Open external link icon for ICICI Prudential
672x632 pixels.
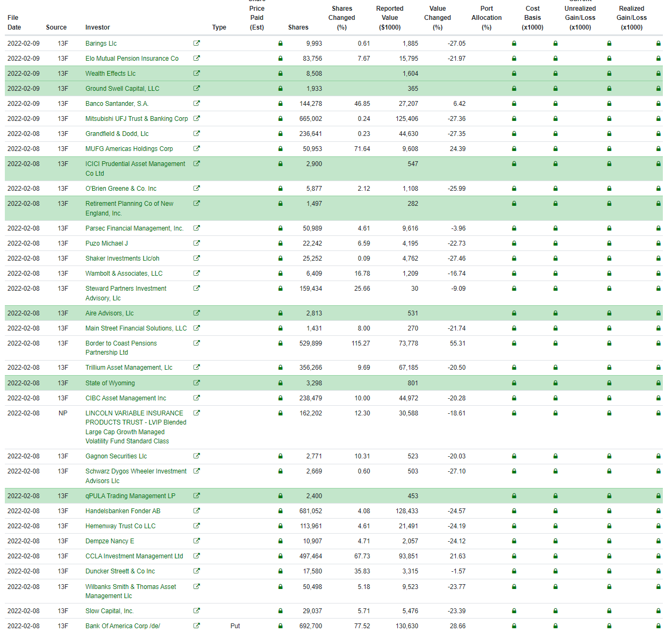click(x=197, y=163)
